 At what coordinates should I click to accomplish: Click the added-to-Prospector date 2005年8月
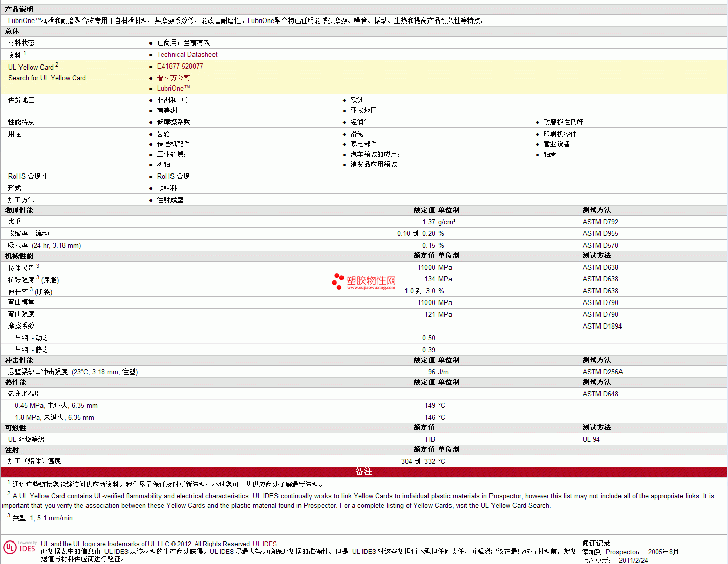point(663,552)
